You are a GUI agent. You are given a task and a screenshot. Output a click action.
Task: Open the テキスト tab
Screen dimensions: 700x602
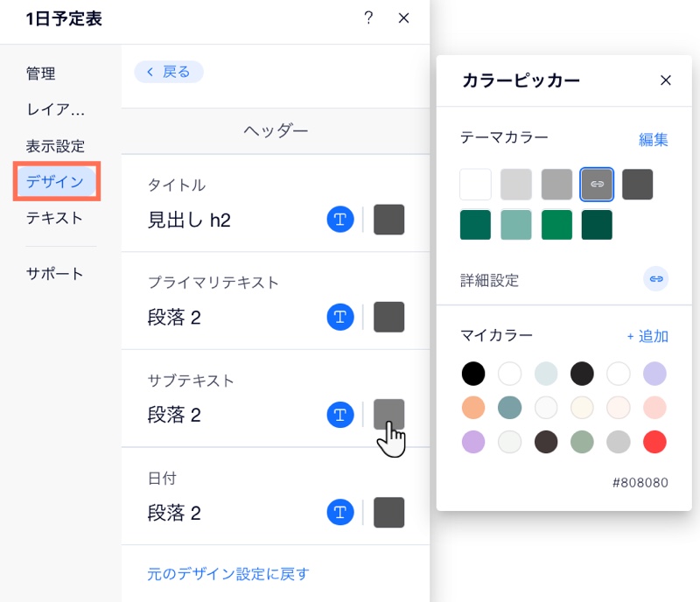click(54, 218)
